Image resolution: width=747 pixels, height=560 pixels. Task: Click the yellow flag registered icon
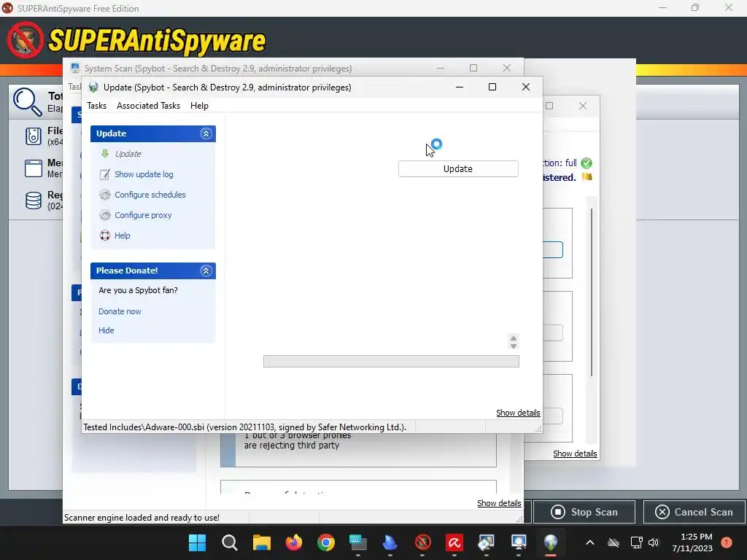click(x=587, y=177)
